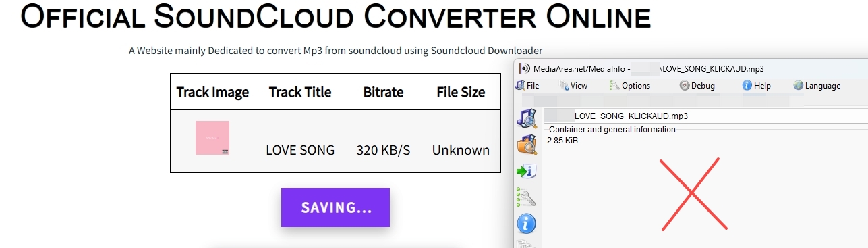Click the Container and general information label
Viewport: 868px width, 248px height.
(x=612, y=130)
